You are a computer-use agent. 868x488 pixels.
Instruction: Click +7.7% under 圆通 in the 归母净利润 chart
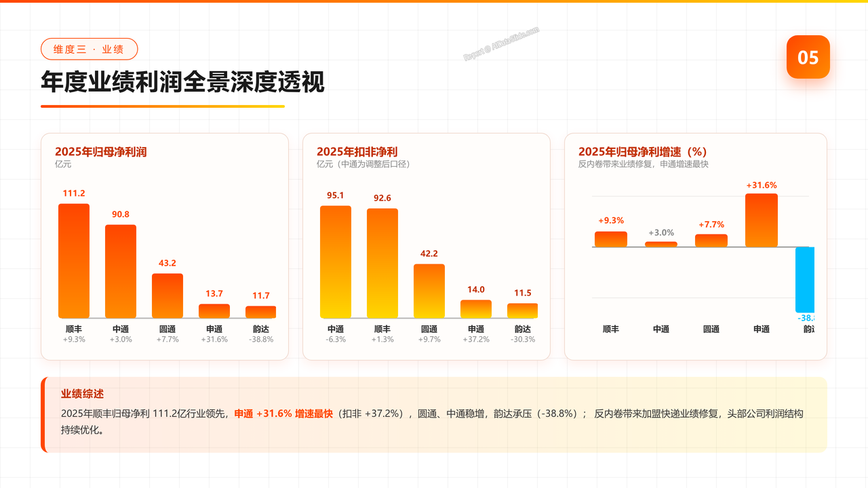click(167, 340)
